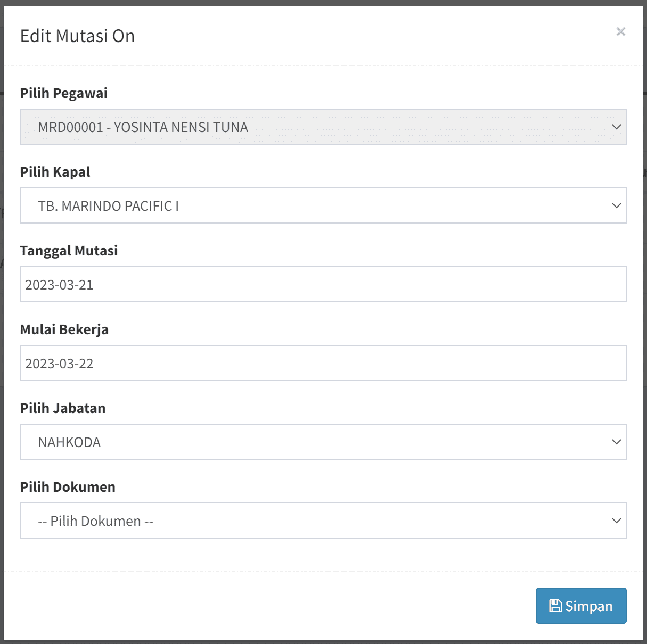647x644 pixels.
Task: Click the Pilih Dokumen label
Action: pyautogui.click(x=68, y=487)
